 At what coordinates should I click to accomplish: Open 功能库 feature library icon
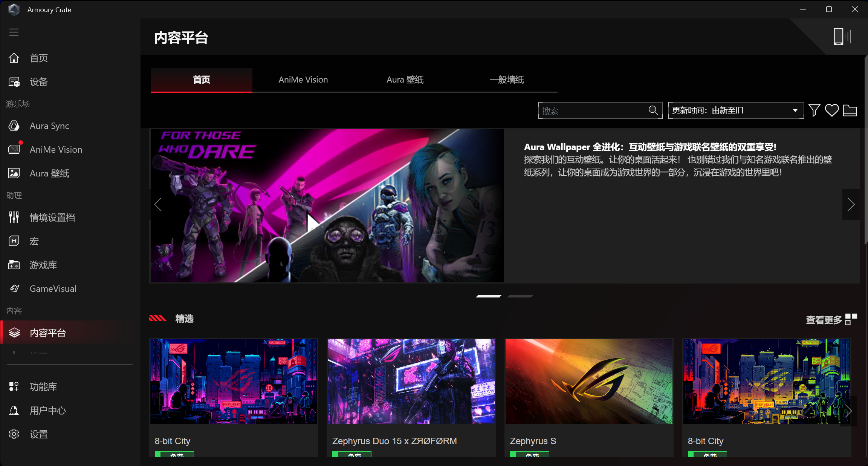(x=14, y=387)
